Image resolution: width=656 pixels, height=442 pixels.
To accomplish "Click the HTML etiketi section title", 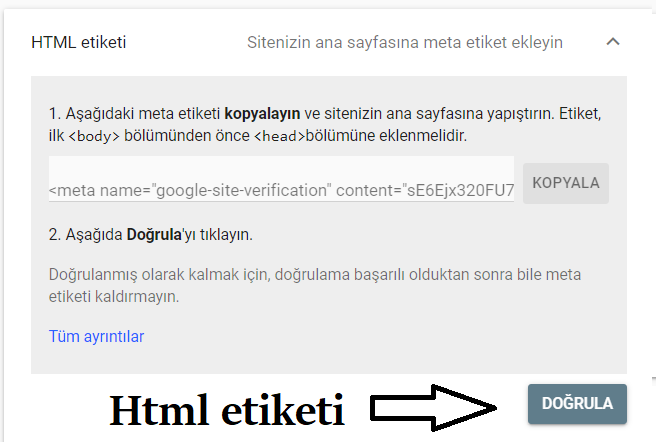I will click(79, 43).
